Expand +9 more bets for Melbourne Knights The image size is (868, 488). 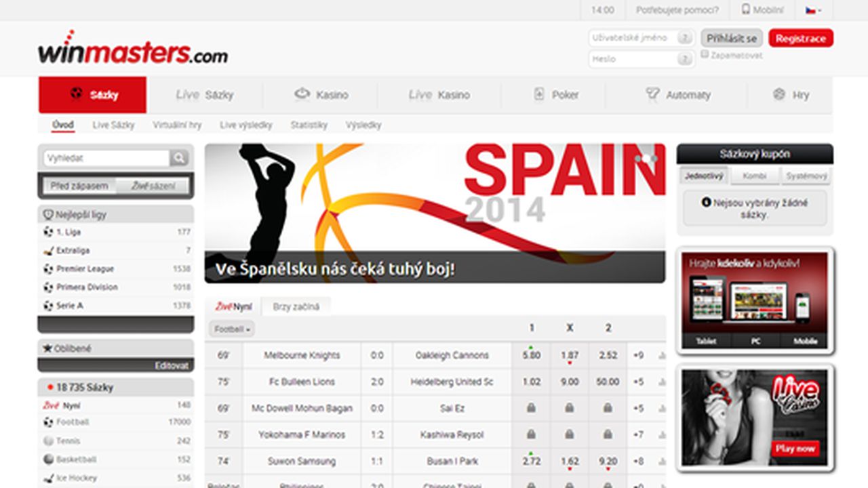[638, 355]
